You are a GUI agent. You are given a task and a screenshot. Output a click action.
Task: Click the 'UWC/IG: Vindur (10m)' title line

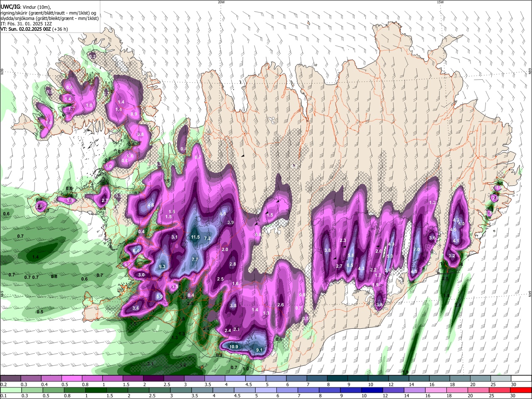pos(26,7)
